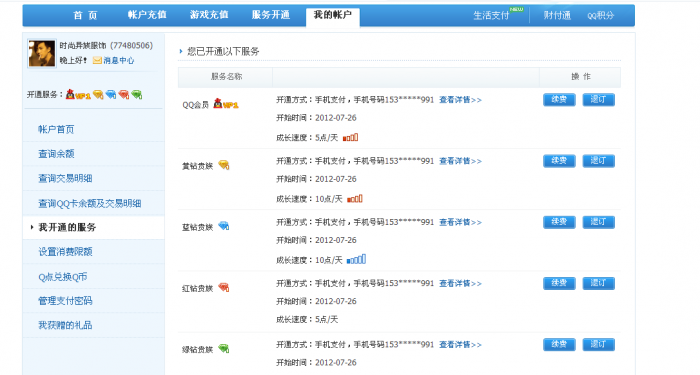
Task: Click the VIP1 icon next to QQ会员
Action: pos(225,104)
